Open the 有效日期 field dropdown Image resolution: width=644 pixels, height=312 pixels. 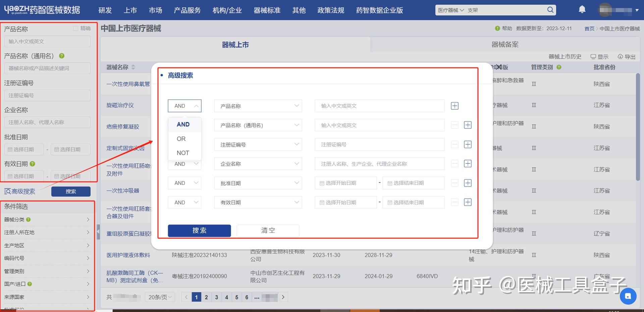click(x=258, y=202)
